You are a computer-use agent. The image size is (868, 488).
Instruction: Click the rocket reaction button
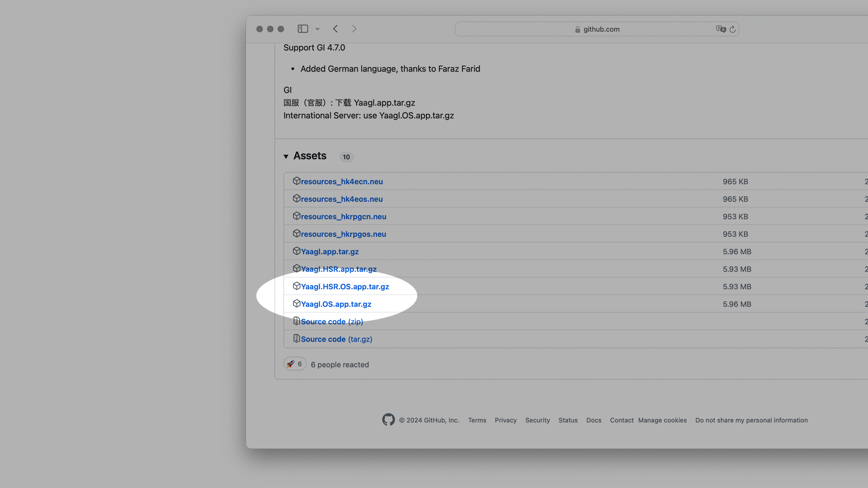tap(295, 364)
